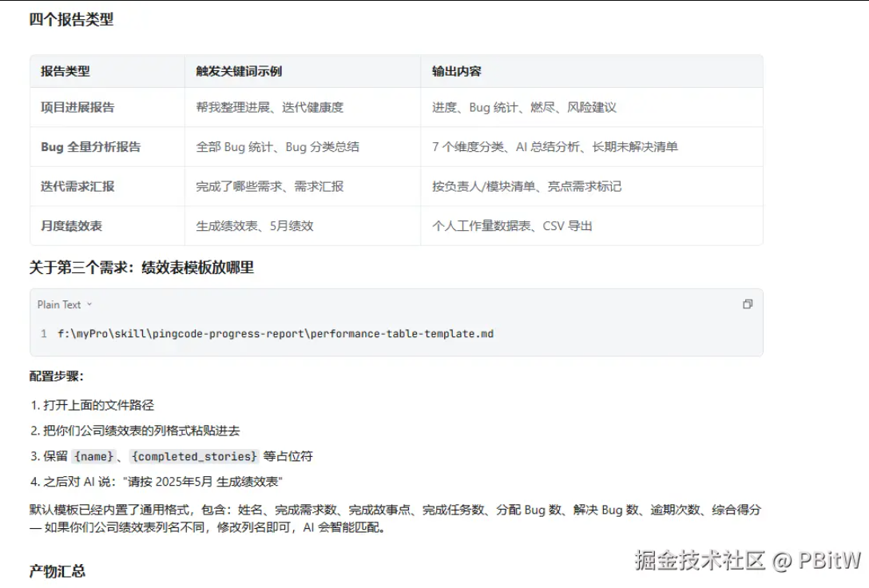Open the Plain Text language dropdown
The height and width of the screenshot is (588, 869).
tap(65, 304)
